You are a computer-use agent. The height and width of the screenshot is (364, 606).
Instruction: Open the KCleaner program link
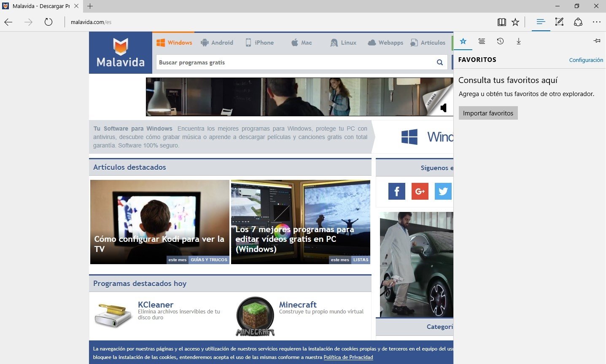pos(156,305)
